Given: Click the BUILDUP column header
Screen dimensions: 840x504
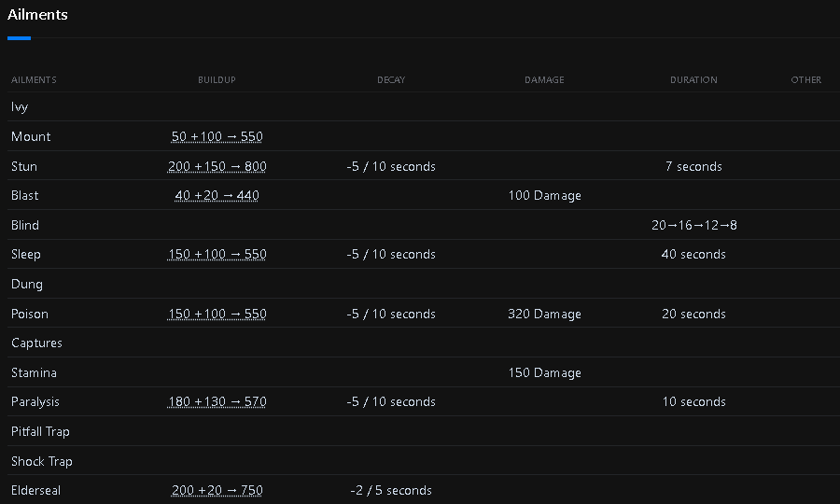Looking at the screenshot, I should [x=217, y=80].
